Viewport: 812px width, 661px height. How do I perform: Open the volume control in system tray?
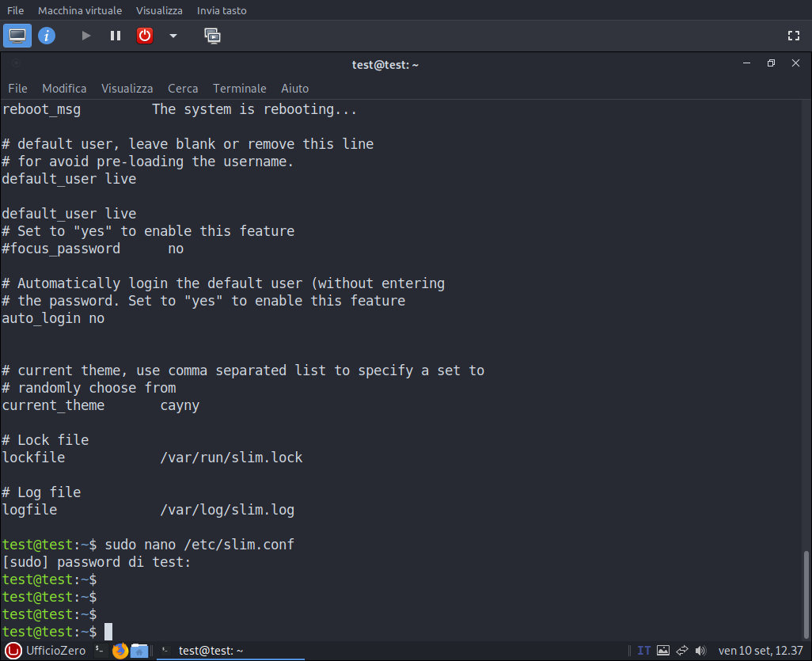[x=700, y=651]
